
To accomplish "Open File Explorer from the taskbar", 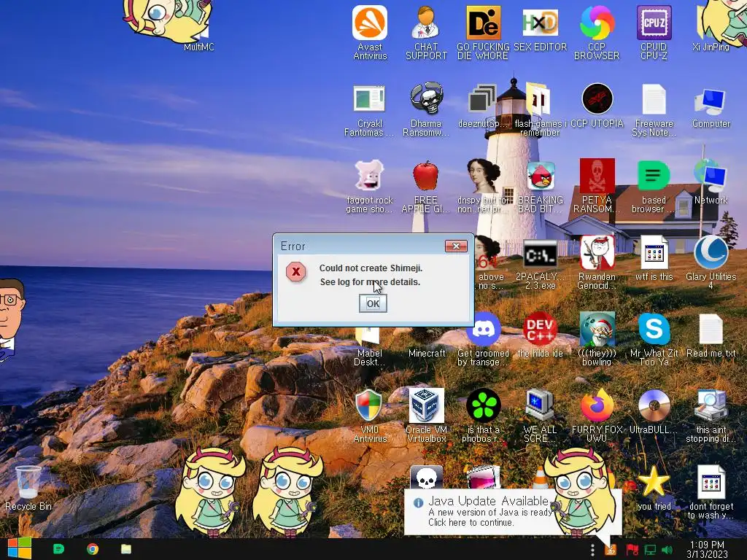I will point(125,549).
